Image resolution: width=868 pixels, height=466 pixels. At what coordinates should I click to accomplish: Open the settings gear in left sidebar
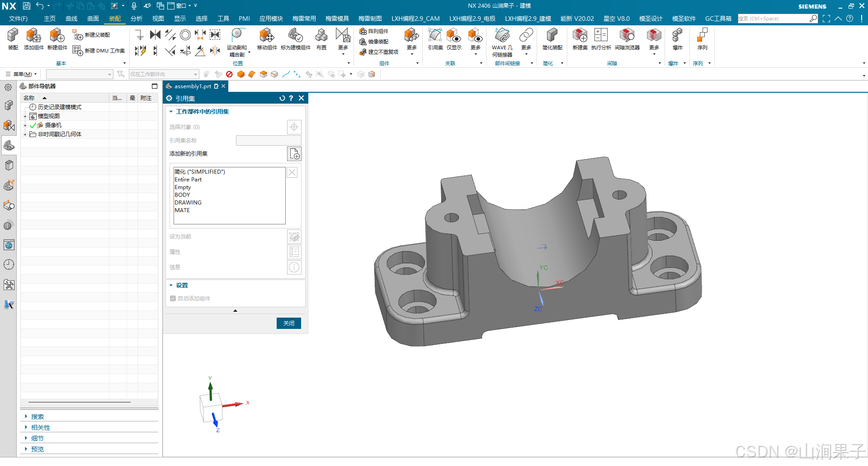[x=8, y=87]
